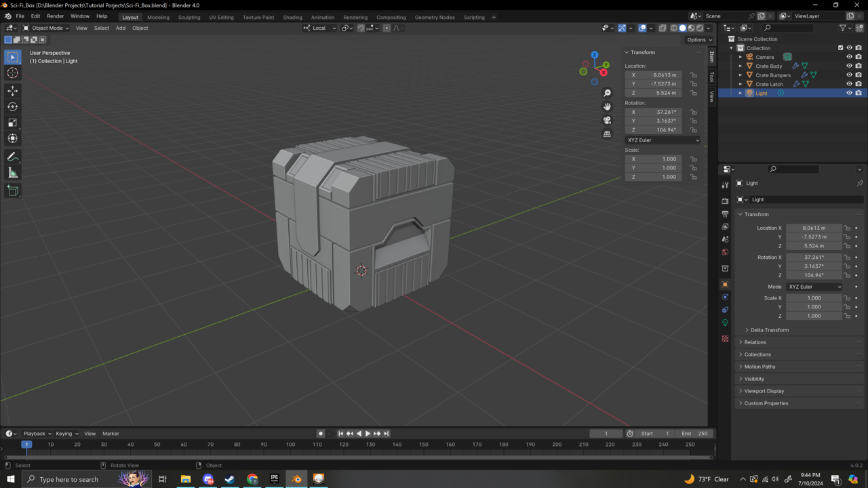The image size is (868, 488).
Task: Activate the Add Cube tool
Action: [12, 191]
